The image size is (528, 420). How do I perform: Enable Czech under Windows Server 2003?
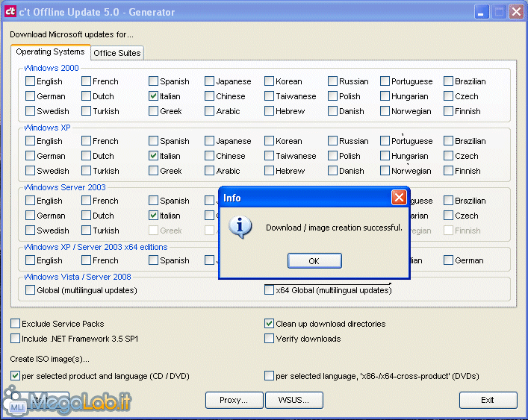pyautogui.click(x=448, y=216)
